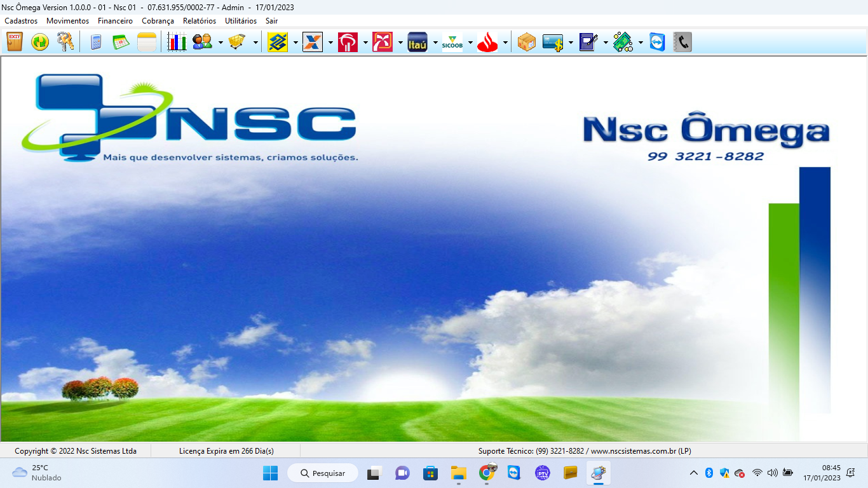Open the shopping cart sales icon
Screen dimensions: 868x488
pyautogui.click(x=236, y=42)
